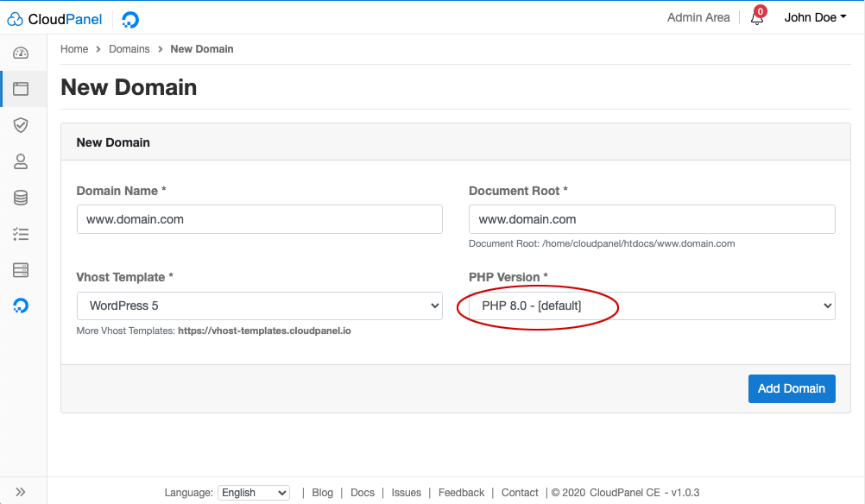Click the New Domain breadcrumb text
Viewport: 865px width, 504px height.
click(x=202, y=49)
